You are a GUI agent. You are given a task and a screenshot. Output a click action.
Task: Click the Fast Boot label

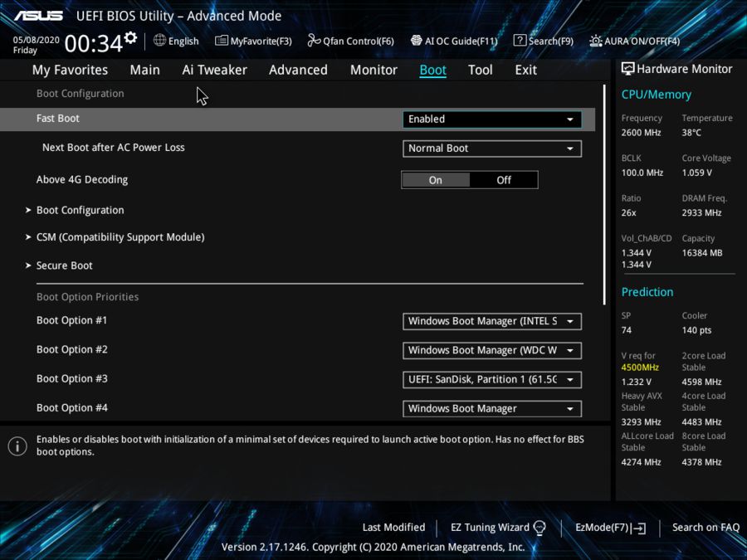pyautogui.click(x=58, y=119)
